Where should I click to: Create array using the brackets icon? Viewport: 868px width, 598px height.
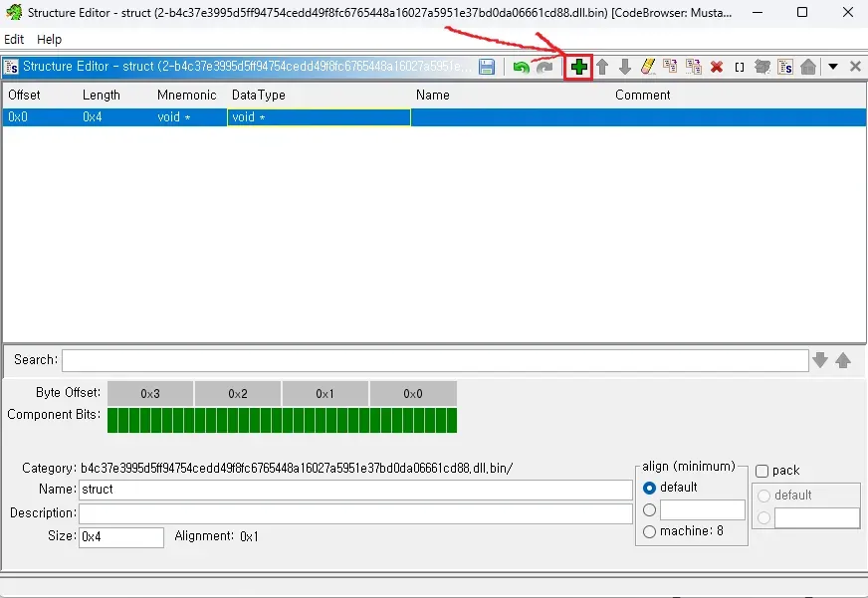coord(740,67)
